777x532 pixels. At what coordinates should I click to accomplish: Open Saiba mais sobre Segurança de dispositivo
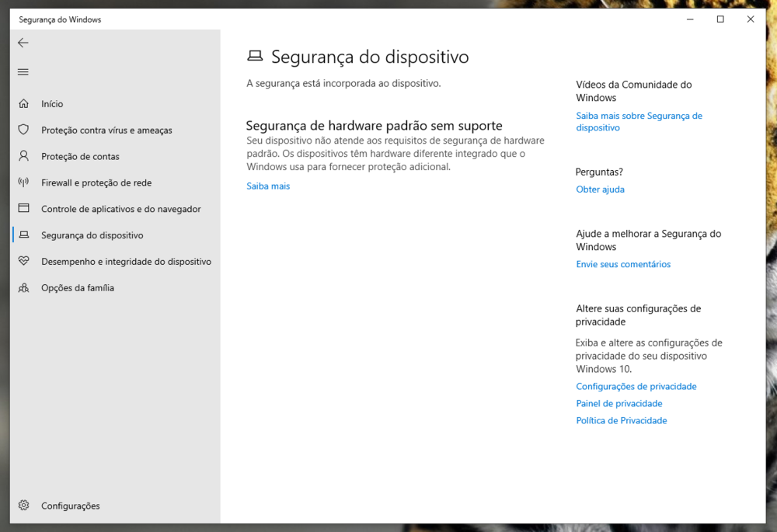pyautogui.click(x=639, y=121)
